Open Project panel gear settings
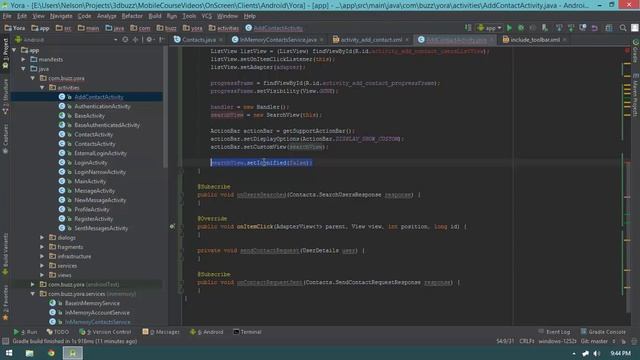The height and width of the screenshot is (360, 640). click(149, 40)
